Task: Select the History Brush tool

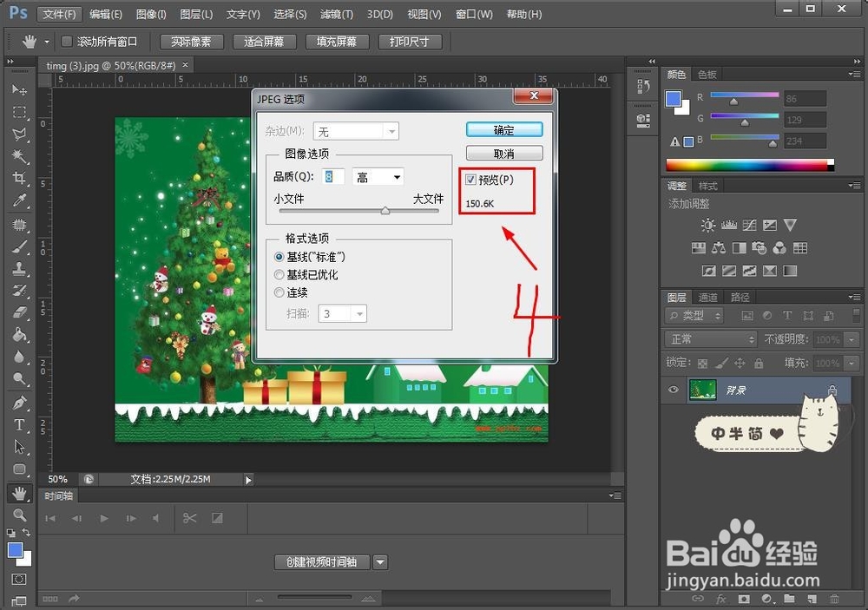Action: coord(19,291)
